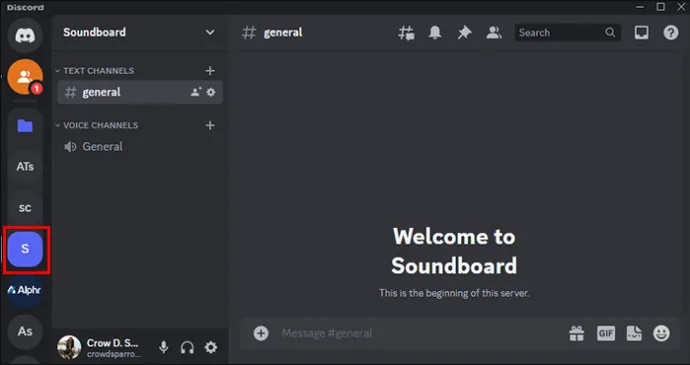Open the emoji picker
690x365 pixels.
coord(661,333)
